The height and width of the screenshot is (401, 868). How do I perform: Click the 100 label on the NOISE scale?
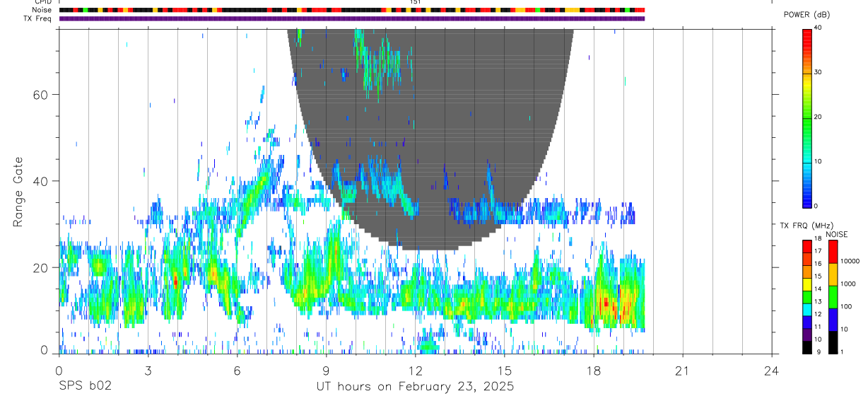847,306
